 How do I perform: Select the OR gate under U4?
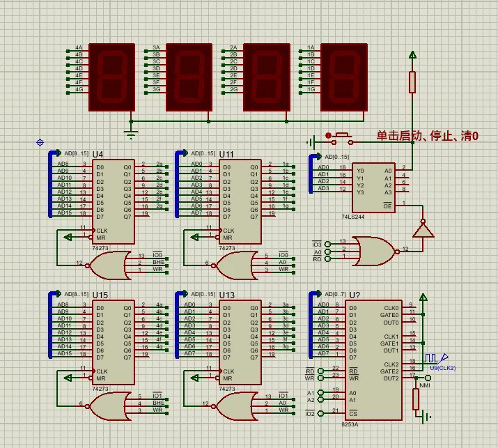[x=109, y=265]
